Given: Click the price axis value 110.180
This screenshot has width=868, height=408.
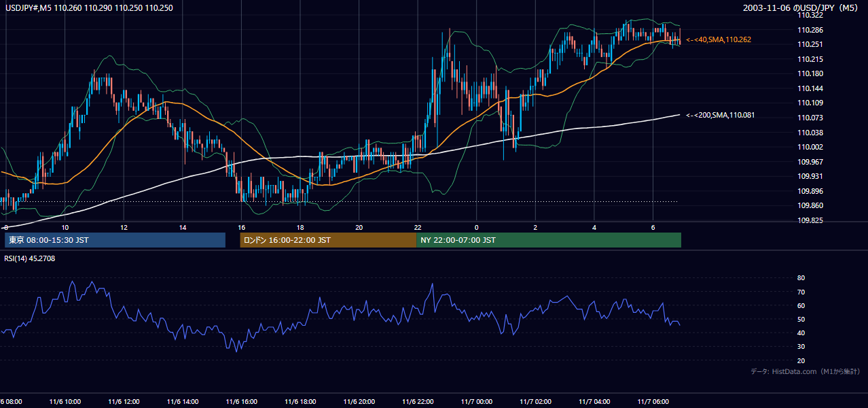Looking at the screenshot, I should coord(811,73).
